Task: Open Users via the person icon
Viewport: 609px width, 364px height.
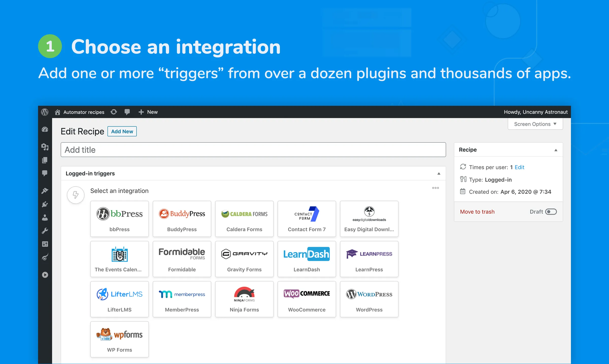Action: tap(45, 217)
